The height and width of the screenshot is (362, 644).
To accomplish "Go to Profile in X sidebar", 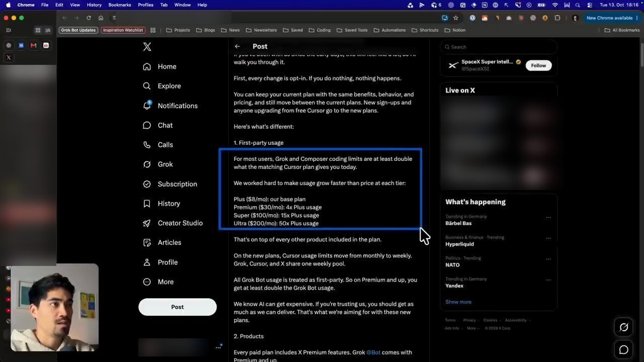I will pos(160,262).
